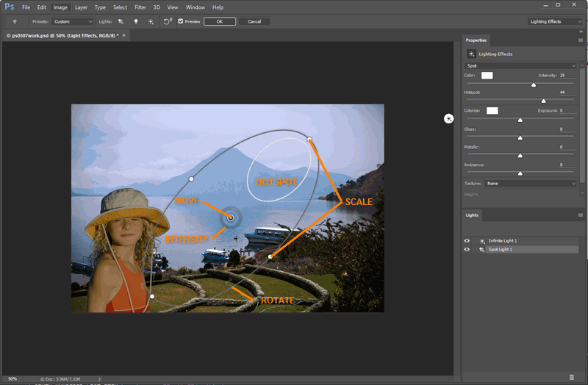Open the Presets Custom dropdown
This screenshot has width=588, height=385.
point(72,22)
